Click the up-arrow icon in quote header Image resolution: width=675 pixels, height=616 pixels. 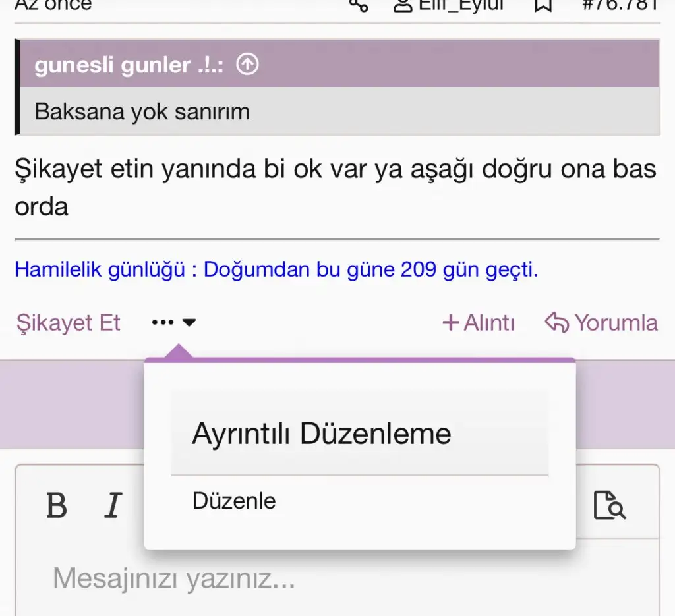(x=247, y=65)
